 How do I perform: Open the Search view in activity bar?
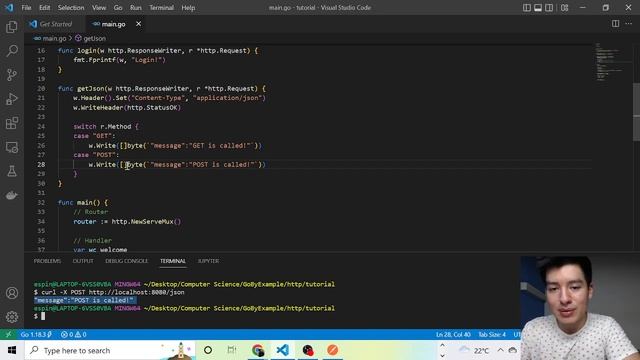tap(12, 51)
